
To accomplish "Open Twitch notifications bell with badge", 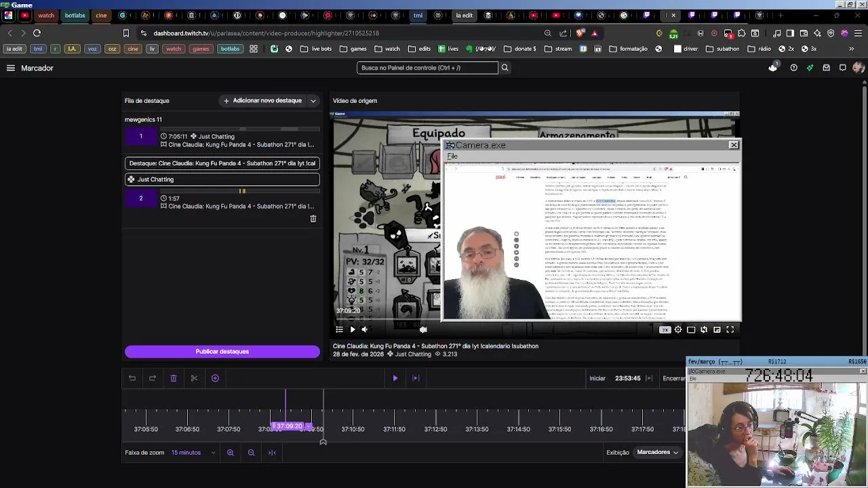I will pyautogui.click(x=773, y=67).
